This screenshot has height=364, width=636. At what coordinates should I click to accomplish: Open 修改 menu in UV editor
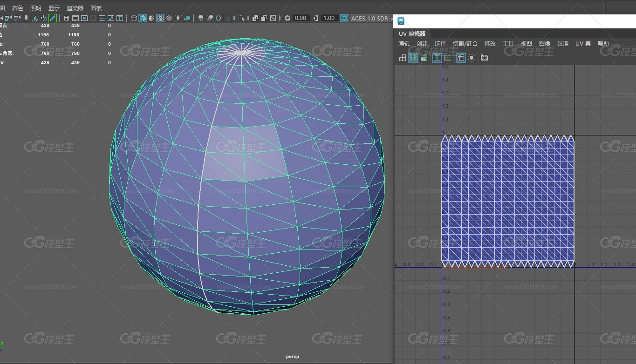click(x=490, y=43)
